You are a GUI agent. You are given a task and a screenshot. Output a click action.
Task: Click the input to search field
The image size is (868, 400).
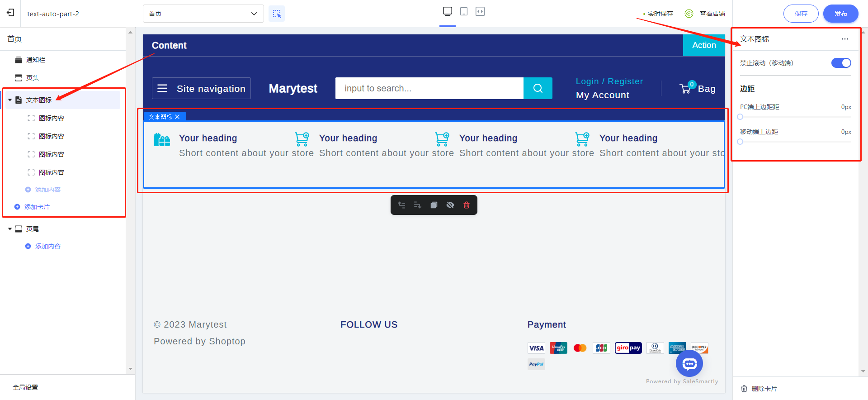(x=429, y=88)
